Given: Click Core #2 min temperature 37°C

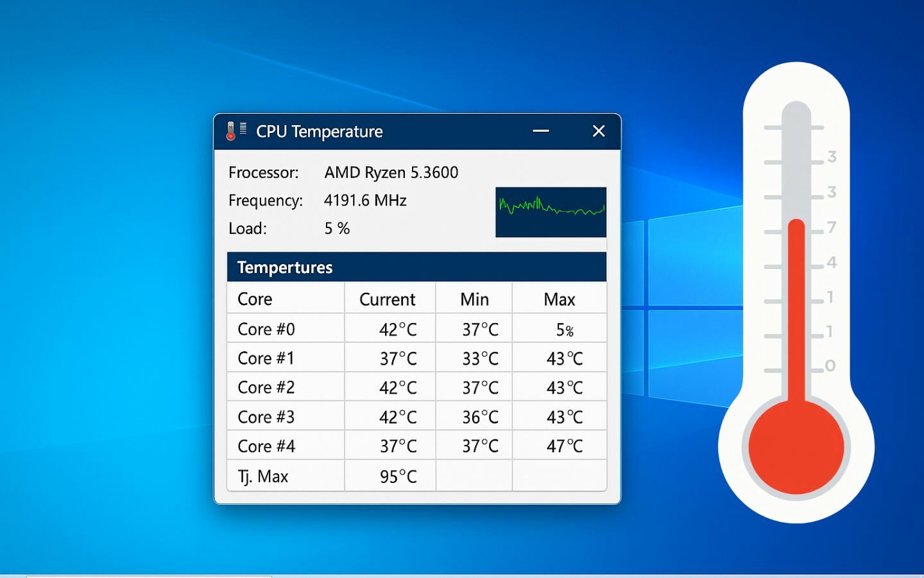Looking at the screenshot, I should click(481, 388).
